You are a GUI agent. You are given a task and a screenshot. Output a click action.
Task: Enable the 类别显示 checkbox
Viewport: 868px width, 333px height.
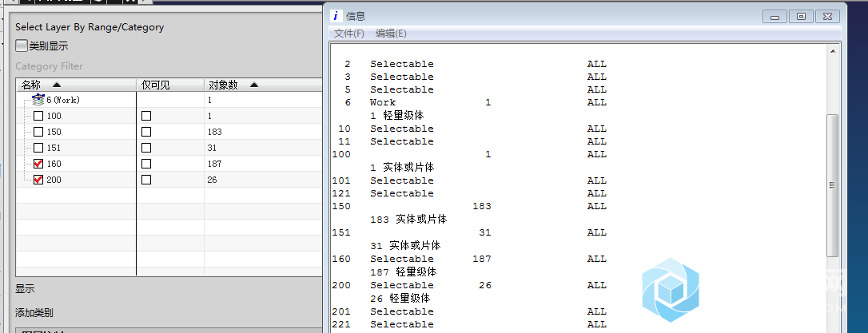coord(21,46)
